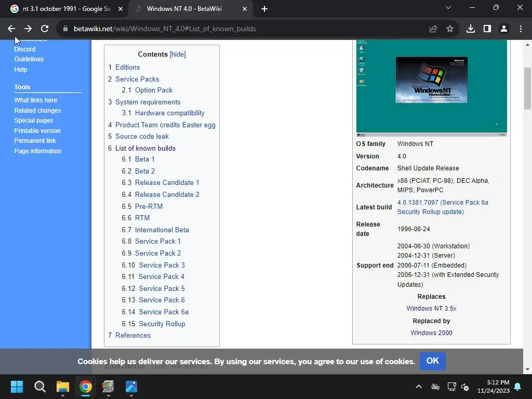Screen dimensions: 532x399
Task: Open the Page information link
Action: pyautogui.click(x=37, y=151)
